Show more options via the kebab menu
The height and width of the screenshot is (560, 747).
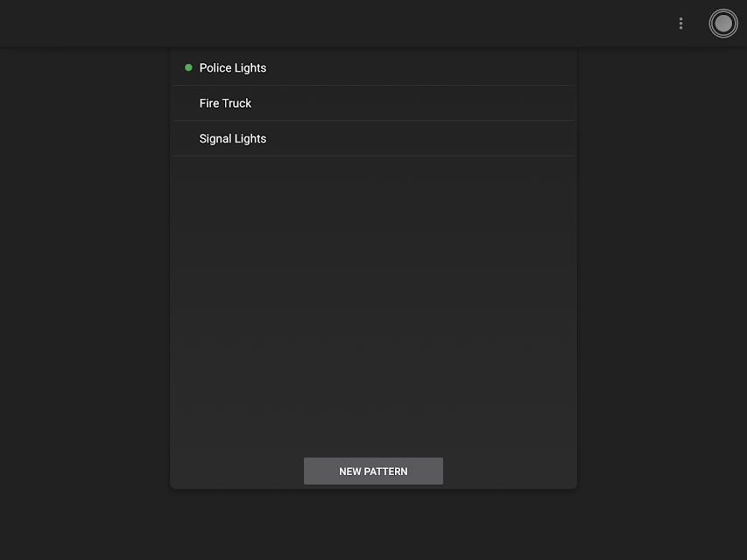tap(680, 24)
